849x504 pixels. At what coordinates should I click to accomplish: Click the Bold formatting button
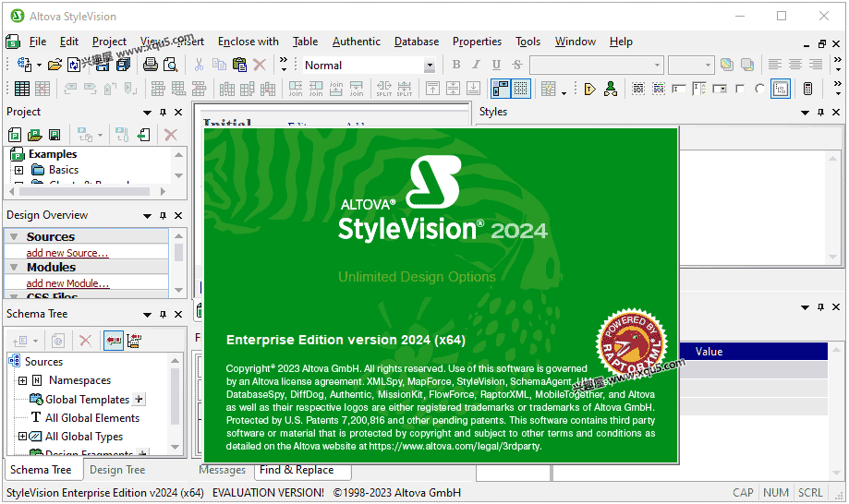456,65
